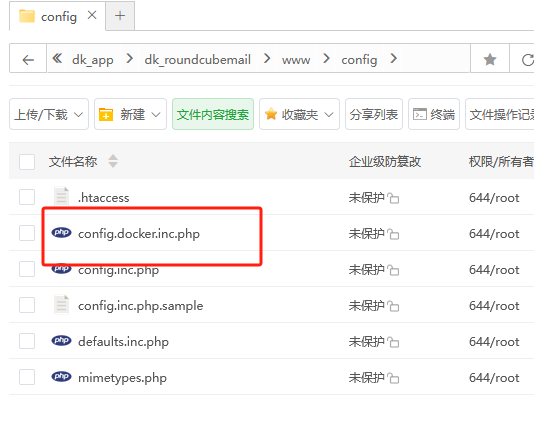The width and height of the screenshot is (534, 443).
Task: Click php icon of defaults.inc.php
Action: [x=61, y=341]
